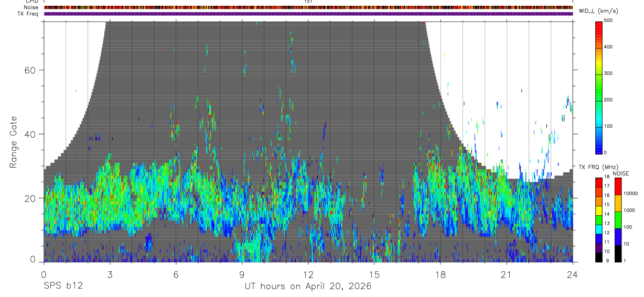Click the '100' tick on WID colorbar
The height and width of the screenshot is (297, 644).
[609, 126]
